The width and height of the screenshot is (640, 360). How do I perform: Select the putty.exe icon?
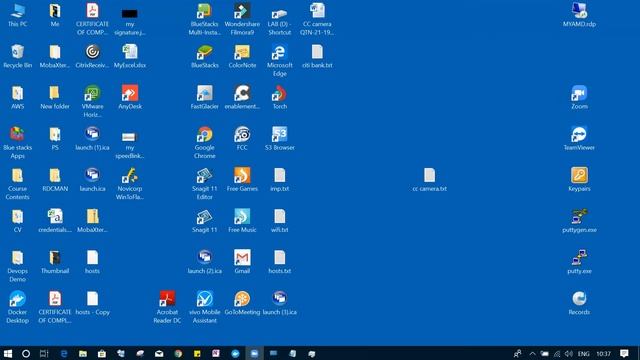tap(579, 262)
